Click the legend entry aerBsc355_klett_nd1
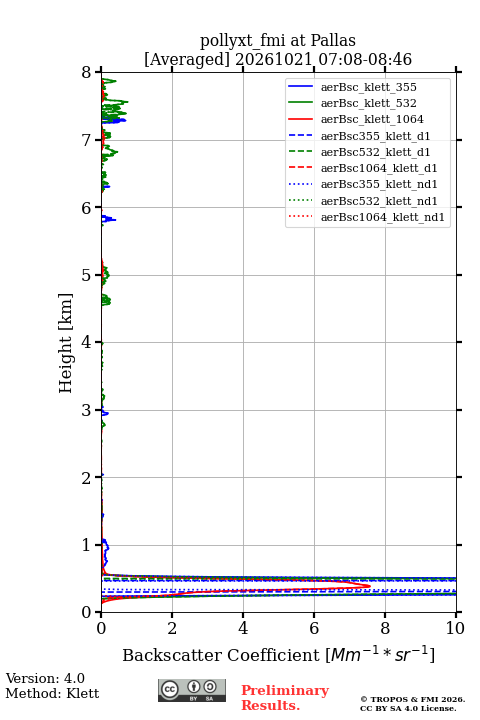The image size is (480, 720). pos(362,184)
